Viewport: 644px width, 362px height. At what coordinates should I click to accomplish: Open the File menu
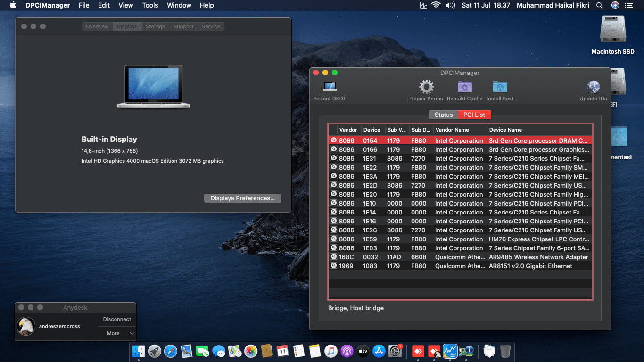point(84,5)
